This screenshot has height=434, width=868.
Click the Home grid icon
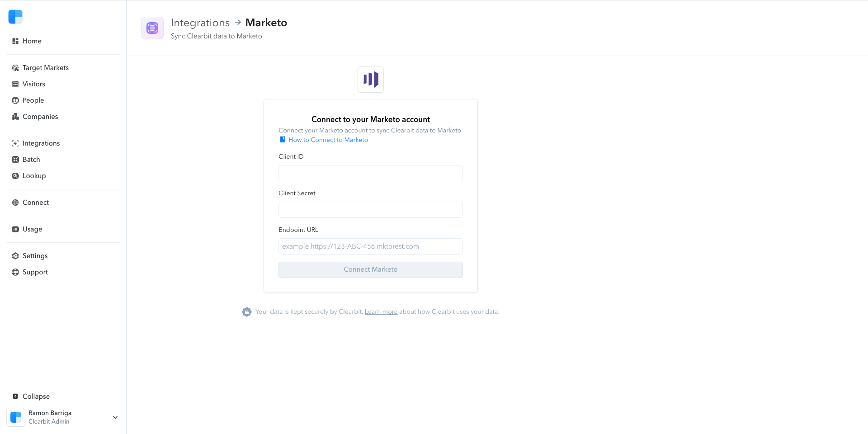coord(15,41)
